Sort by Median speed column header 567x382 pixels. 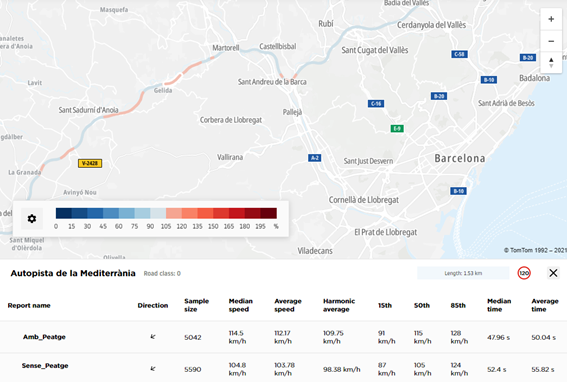coord(240,305)
